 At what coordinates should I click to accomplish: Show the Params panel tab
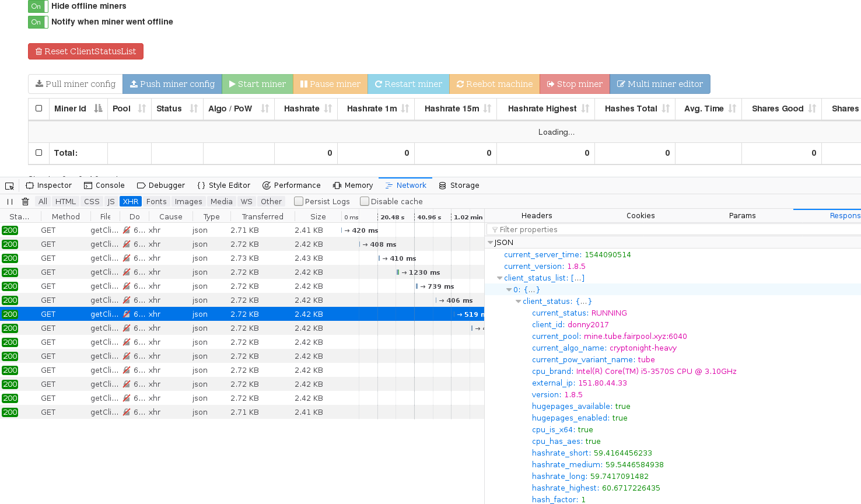tap(743, 216)
